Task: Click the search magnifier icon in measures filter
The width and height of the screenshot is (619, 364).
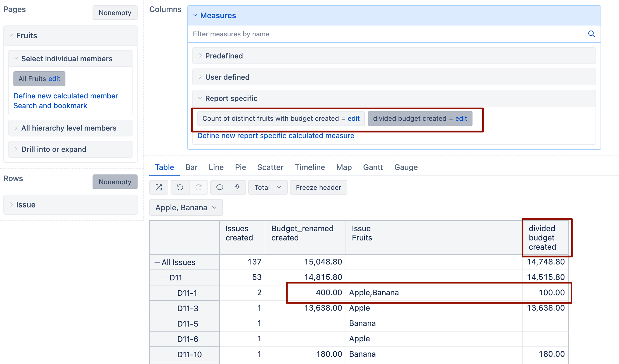Action: point(591,34)
